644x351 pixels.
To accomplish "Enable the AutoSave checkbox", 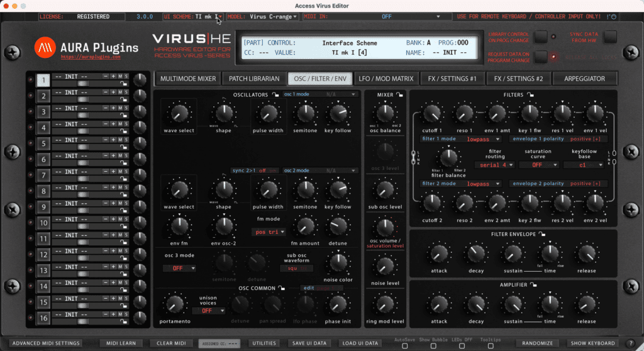I will (x=404, y=346).
